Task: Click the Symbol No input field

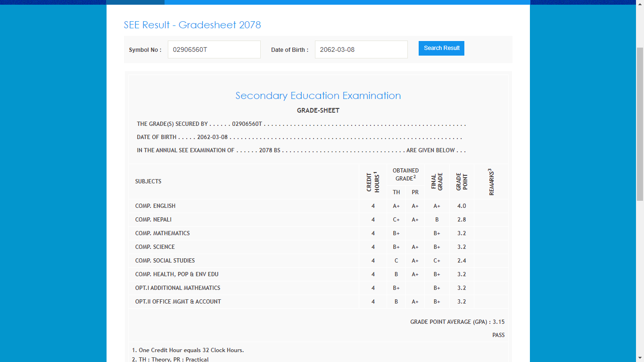Action: click(x=214, y=49)
